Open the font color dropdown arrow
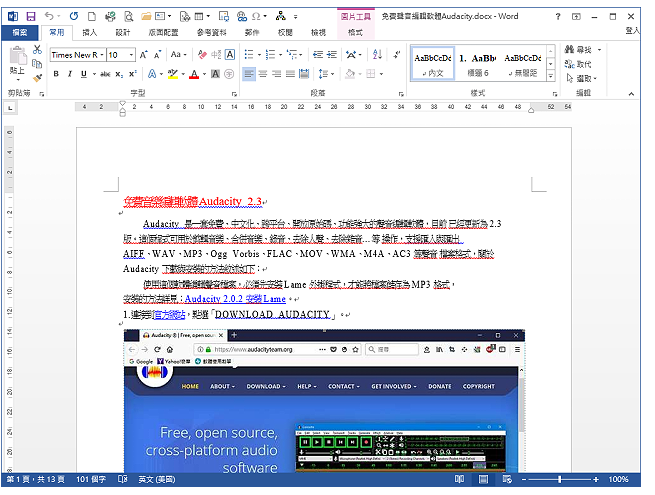This screenshot has height=495, width=655. (204, 74)
